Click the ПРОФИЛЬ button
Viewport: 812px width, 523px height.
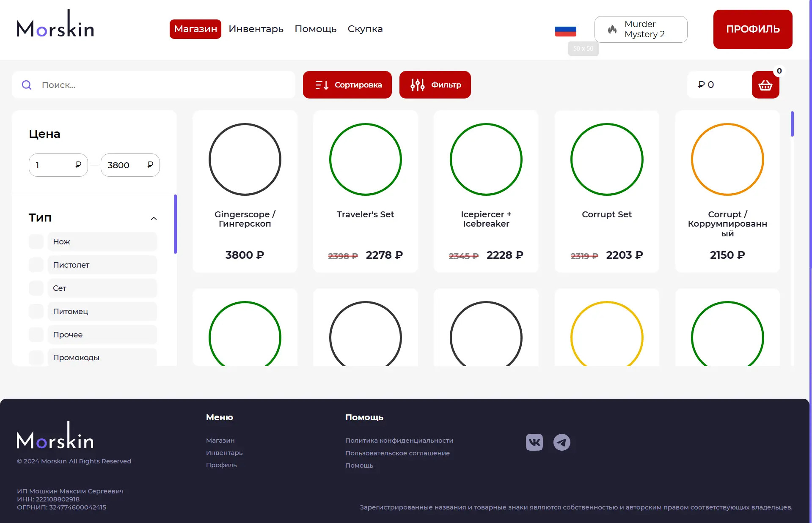752,29
